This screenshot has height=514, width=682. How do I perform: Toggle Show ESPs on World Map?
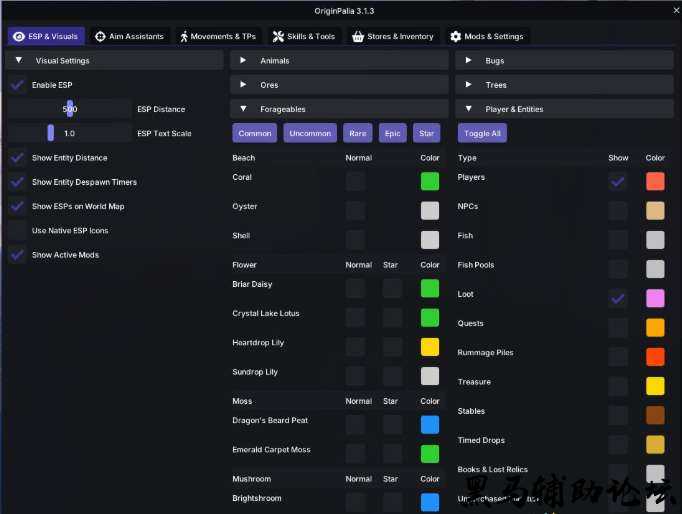17,207
